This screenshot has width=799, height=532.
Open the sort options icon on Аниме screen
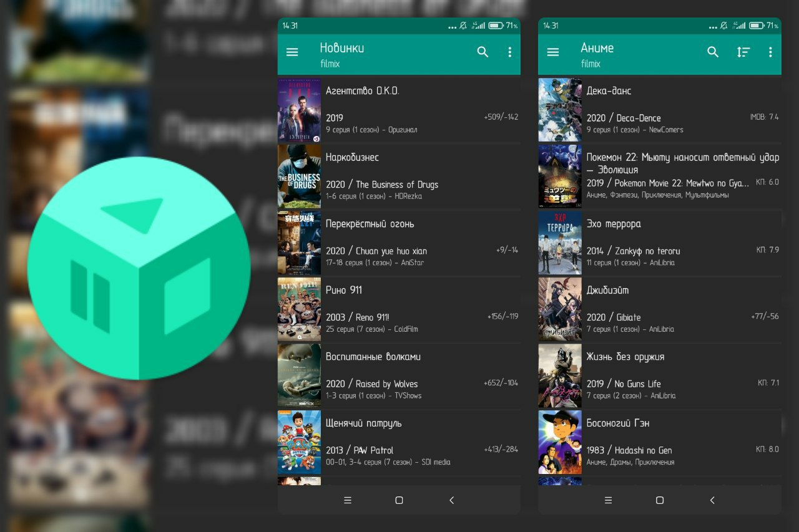point(743,52)
